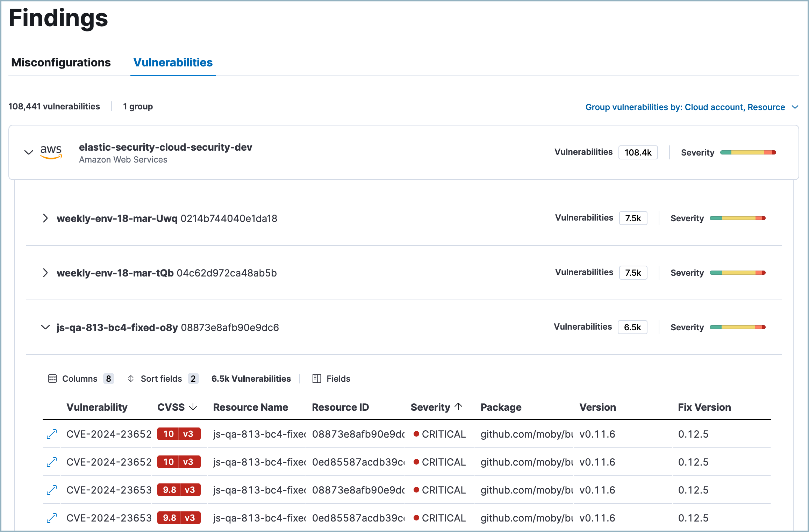Open flyout for the last CVE-2024-23653 finding
This screenshot has width=809, height=532.
52,518
